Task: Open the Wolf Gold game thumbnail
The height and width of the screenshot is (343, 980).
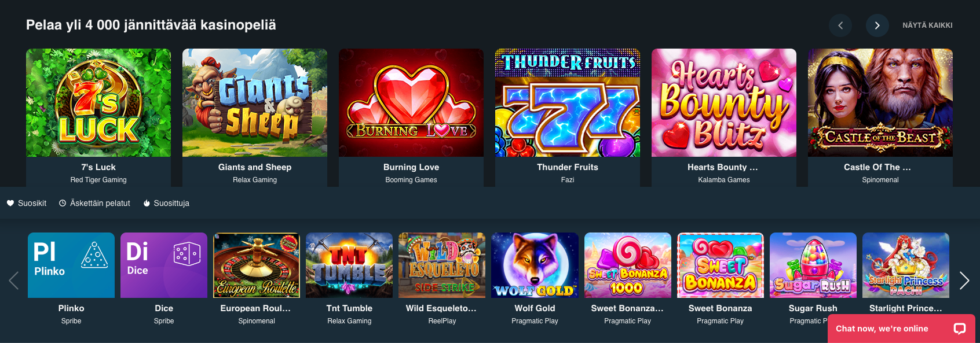Action: point(535,265)
